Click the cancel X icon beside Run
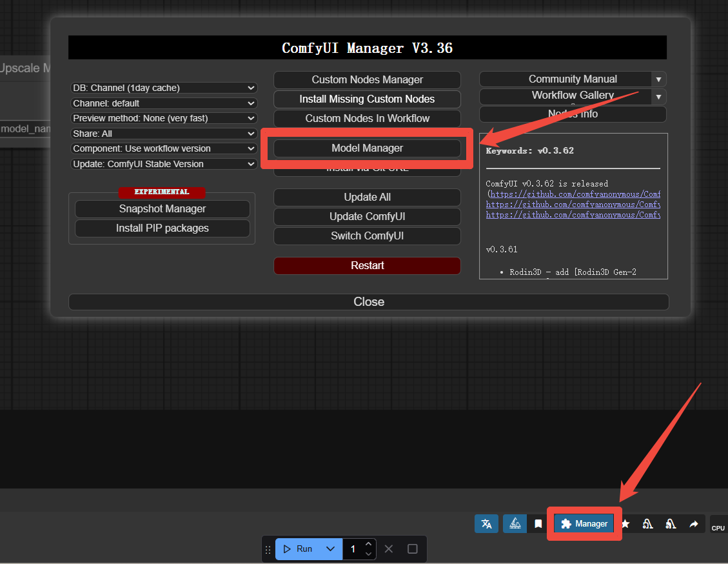Viewport: 728px width, 564px height. click(x=388, y=549)
